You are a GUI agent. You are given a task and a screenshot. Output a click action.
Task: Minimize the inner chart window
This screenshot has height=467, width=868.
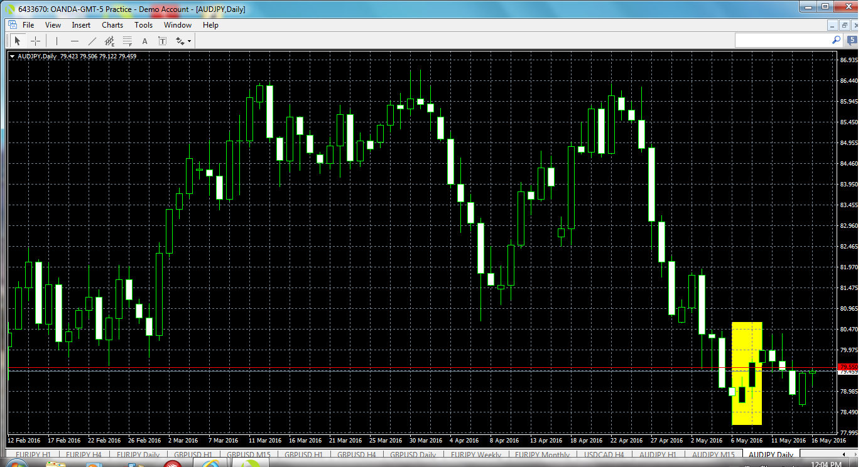point(833,25)
